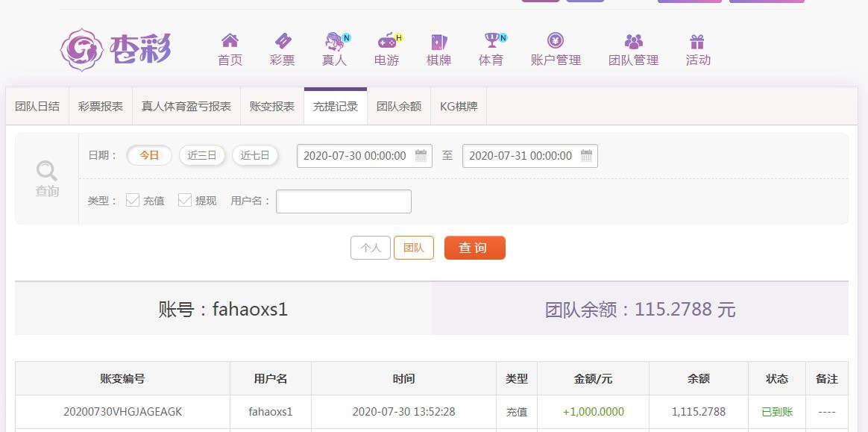868x432 pixels.
Task: Open calendar picker for start date
Action: [421, 156]
